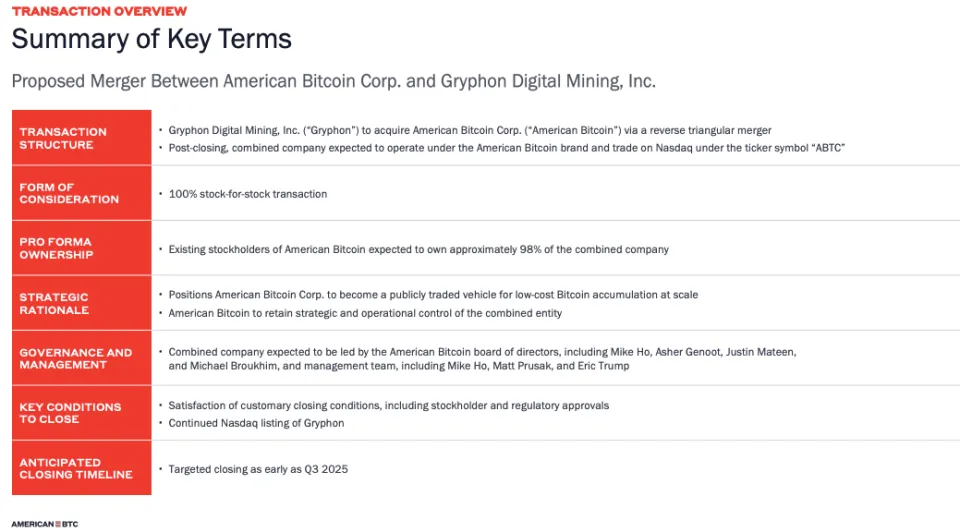Select the Proposed Merger subtitle text
Screen dimensions: 960x532
click(x=334, y=81)
